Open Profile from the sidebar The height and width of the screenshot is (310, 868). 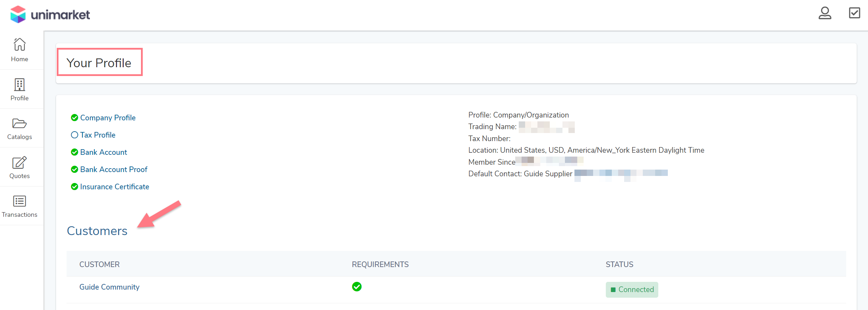point(19,89)
